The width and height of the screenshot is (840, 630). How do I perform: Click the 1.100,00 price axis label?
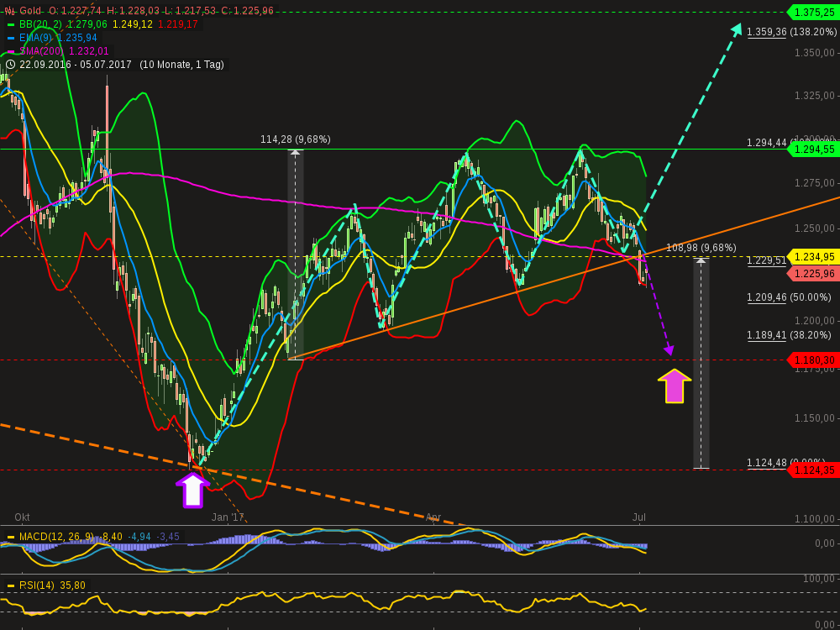click(816, 518)
